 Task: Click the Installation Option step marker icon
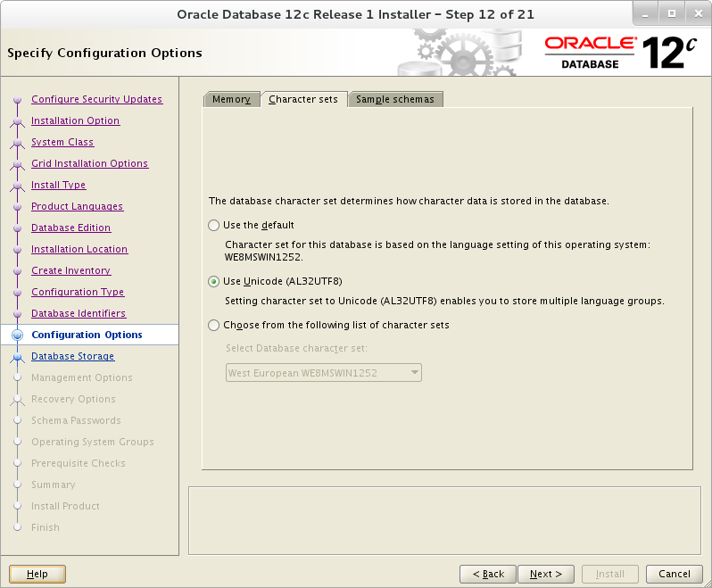click(x=17, y=121)
